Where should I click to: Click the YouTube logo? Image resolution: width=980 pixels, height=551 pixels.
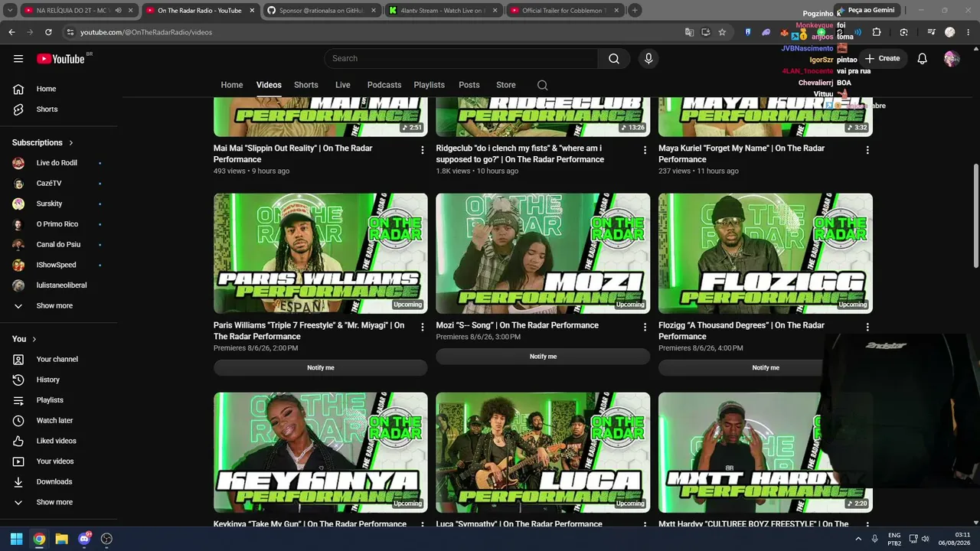pyautogui.click(x=60, y=59)
